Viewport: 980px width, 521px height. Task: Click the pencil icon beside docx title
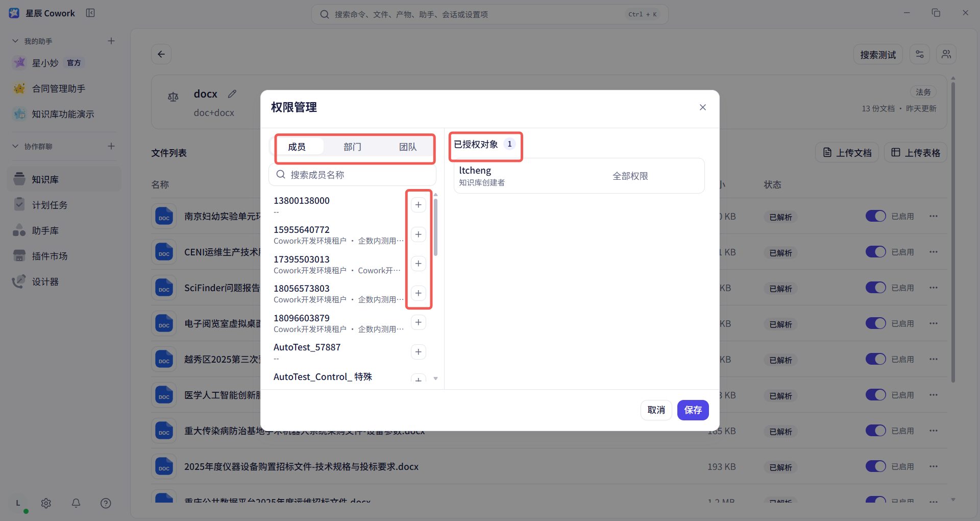coord(232,94)
